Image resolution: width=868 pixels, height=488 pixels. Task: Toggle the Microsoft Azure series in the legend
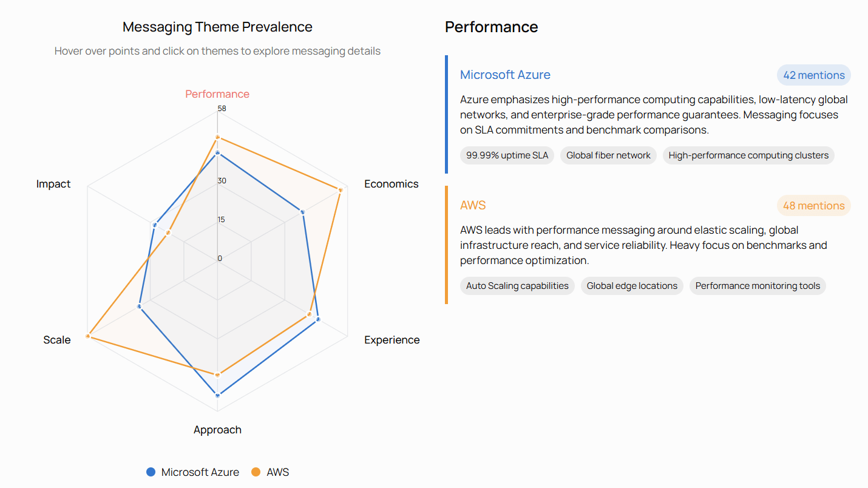point(200,472)
